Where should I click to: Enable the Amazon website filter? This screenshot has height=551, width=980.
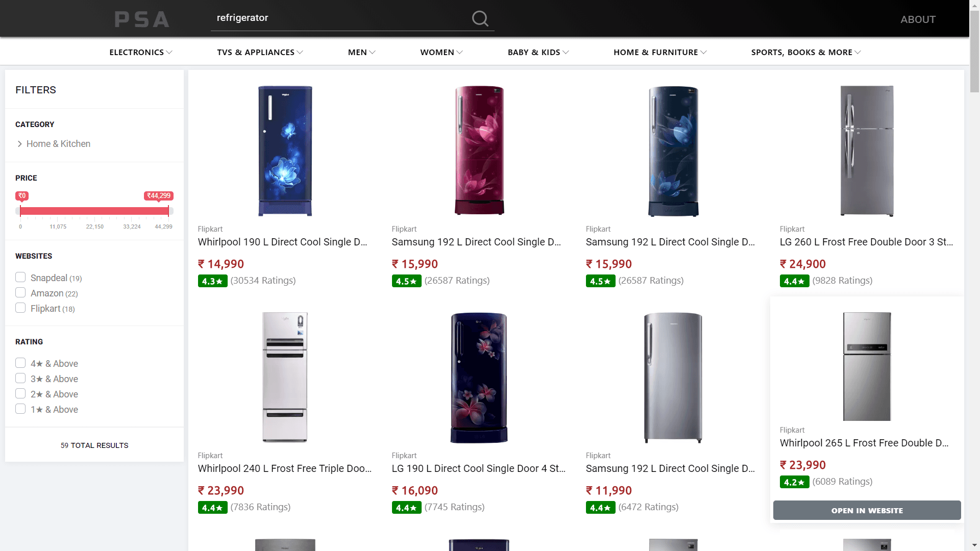click(x=20, y=293)
